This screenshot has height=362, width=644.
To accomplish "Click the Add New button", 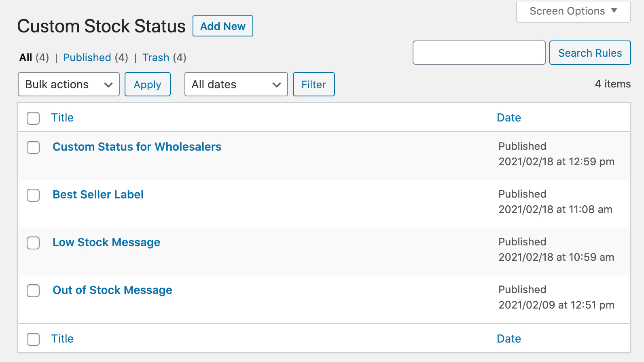I will (x=222, y=26).
